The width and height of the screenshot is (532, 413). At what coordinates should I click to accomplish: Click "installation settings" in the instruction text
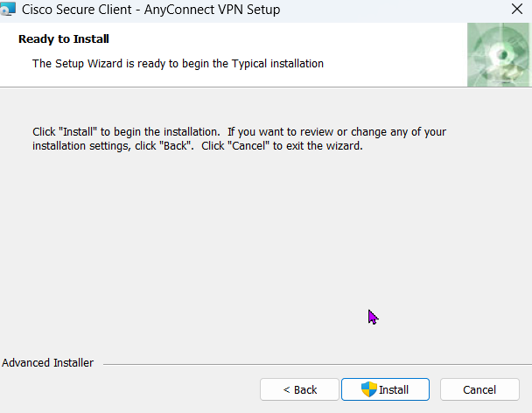click(77, 146)
